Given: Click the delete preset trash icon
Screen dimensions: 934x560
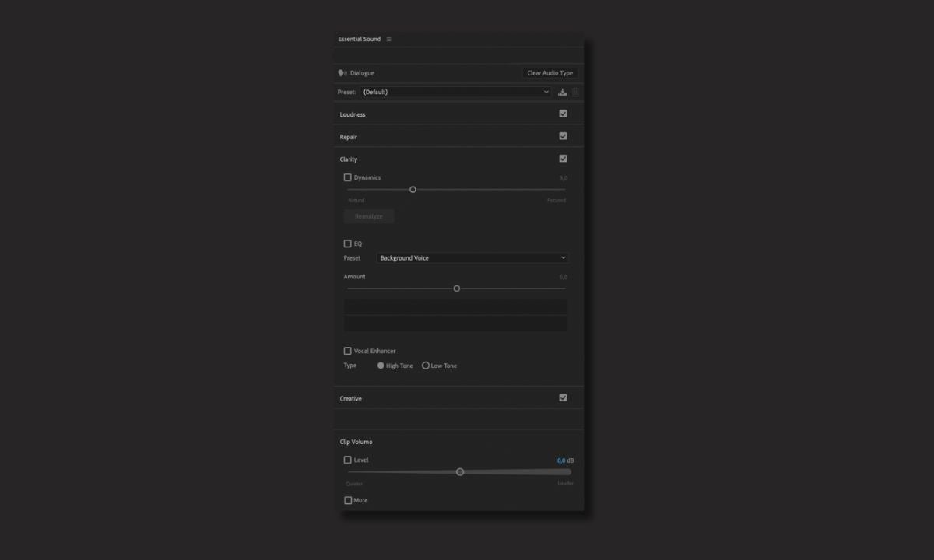Looking at the screenshot, I should pos(576,93).
